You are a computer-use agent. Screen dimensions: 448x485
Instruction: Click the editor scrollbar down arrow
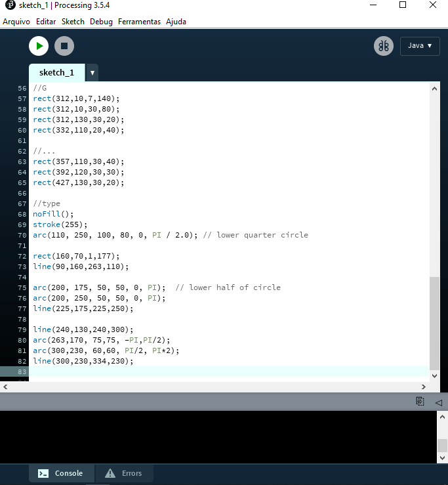434,375
